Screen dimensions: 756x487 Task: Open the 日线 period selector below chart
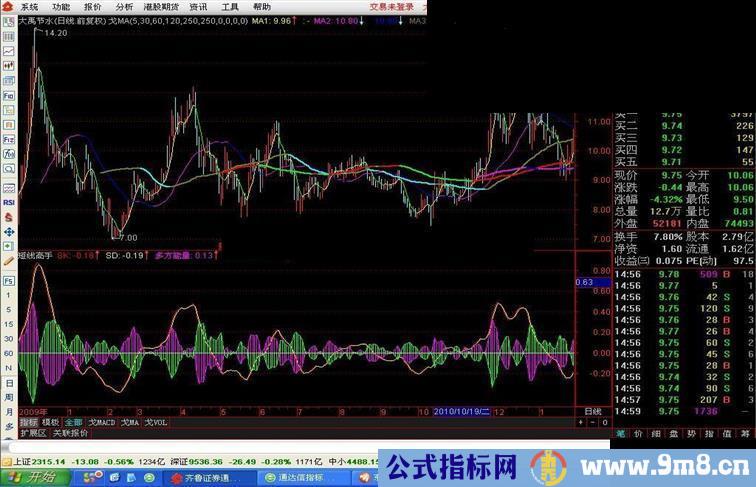coord(592,411)
